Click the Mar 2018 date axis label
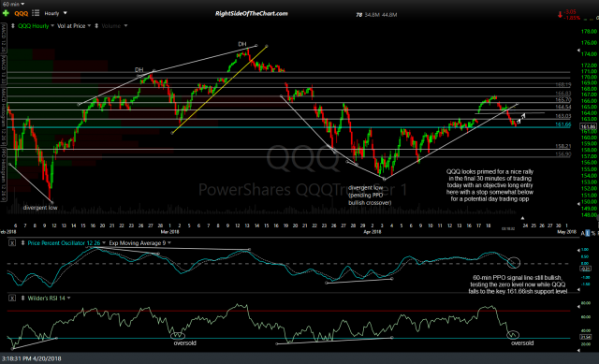The height and width of the screenshot is (364, 599). click(169, 232)
